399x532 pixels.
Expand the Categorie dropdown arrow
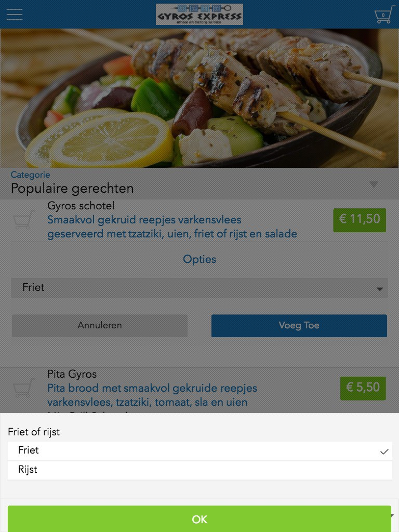374,184
